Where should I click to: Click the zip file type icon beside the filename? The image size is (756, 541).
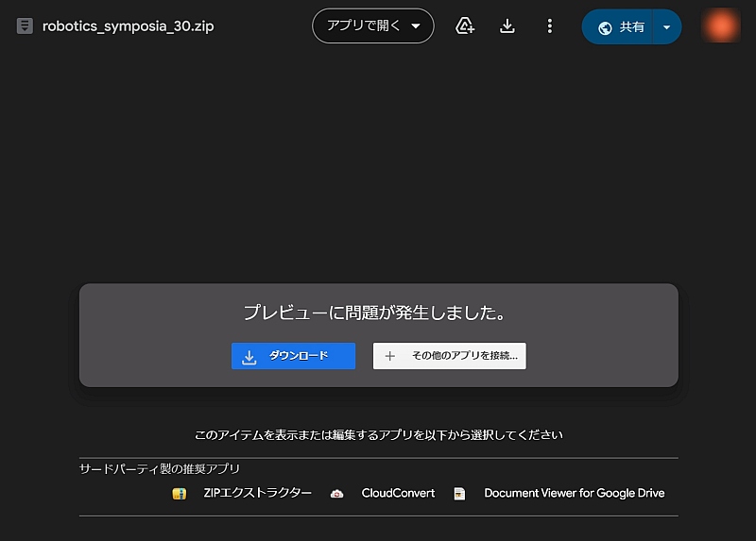pyautogui.click(x=25, y=26)
